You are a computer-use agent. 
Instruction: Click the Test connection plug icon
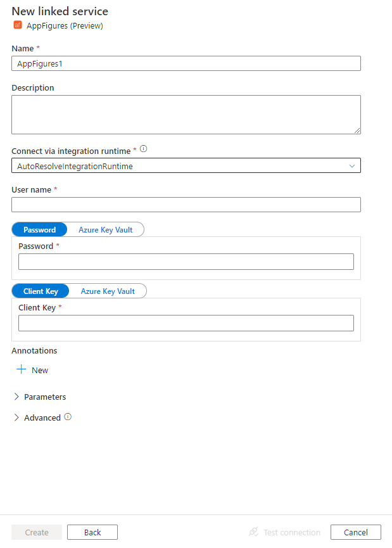pos(253,532)
